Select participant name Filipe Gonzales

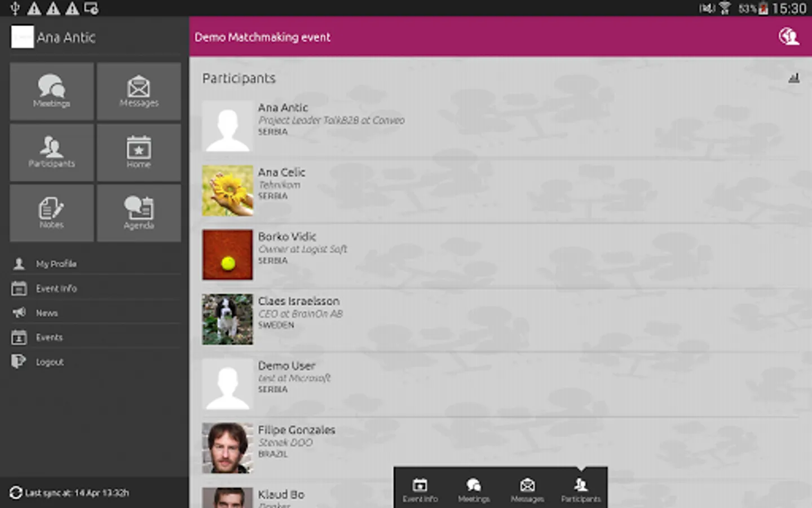point(297,430)
